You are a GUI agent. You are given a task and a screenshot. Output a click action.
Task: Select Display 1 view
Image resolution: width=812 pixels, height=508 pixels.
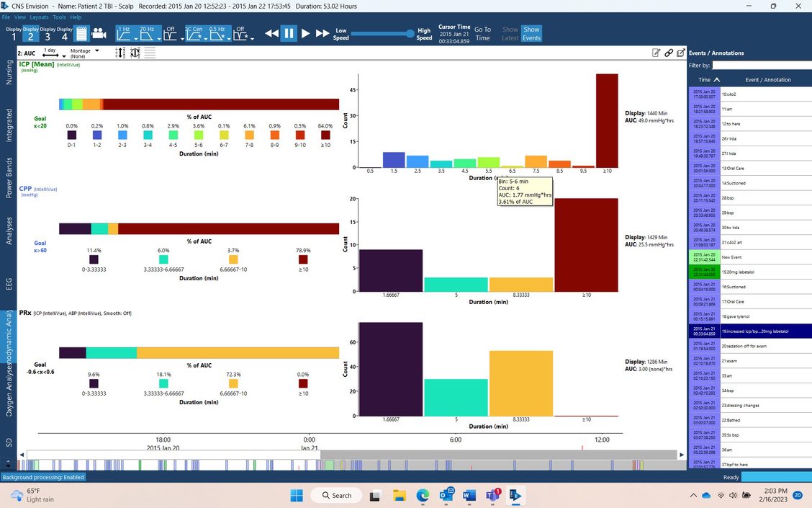tap(14, 33)
